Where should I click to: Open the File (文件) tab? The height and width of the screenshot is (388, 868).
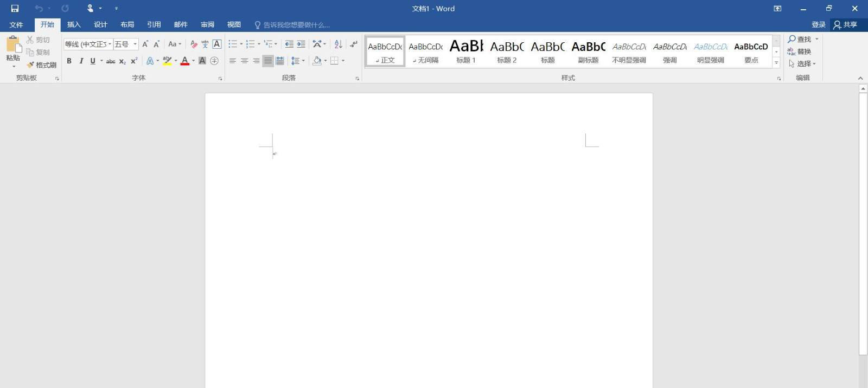pyautogui.click(x=16, y=24)
